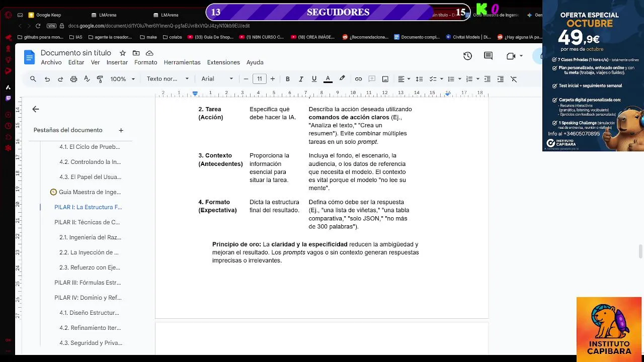
Task: Click the numbered list icon
Action: click(469, 79)
